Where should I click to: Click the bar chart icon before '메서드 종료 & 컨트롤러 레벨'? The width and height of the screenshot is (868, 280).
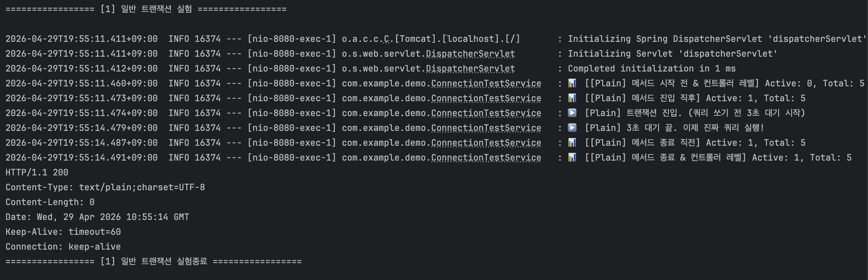pyautogui.click(x=572, y=158)
